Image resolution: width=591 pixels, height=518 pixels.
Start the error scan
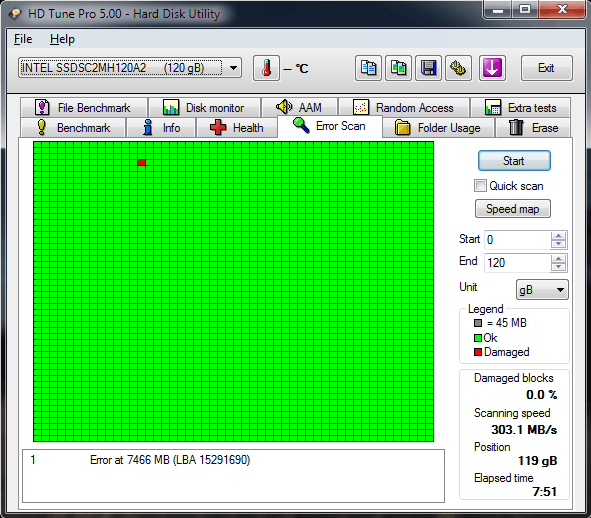514,161
